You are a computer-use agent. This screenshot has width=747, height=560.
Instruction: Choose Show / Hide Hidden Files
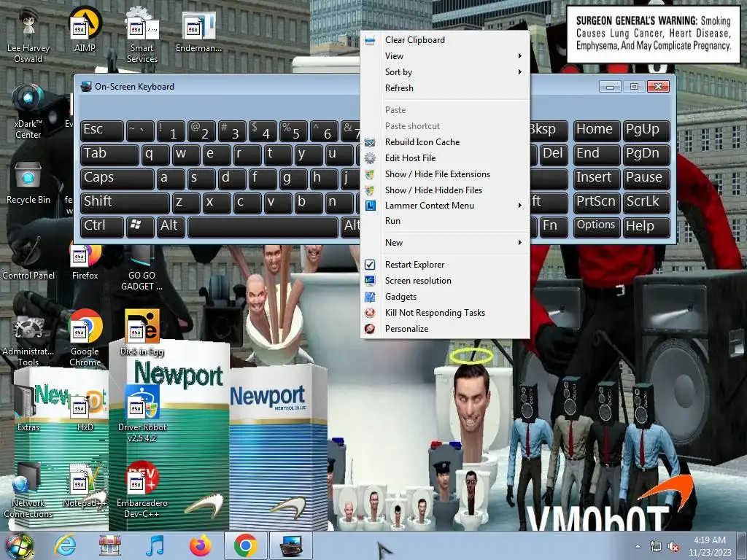(x=446, y=190)
